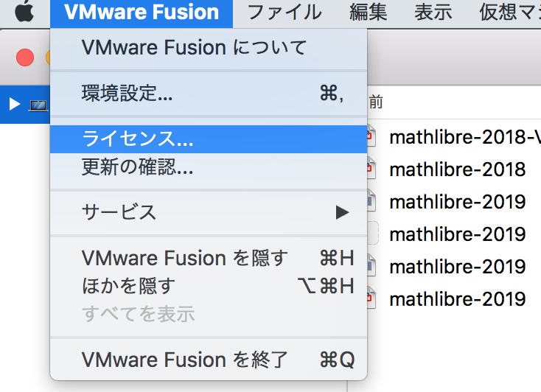Viewport: 541px width, 392px height.
Task: Select 更新の確認… to check for updates
Action: (138, 167)
